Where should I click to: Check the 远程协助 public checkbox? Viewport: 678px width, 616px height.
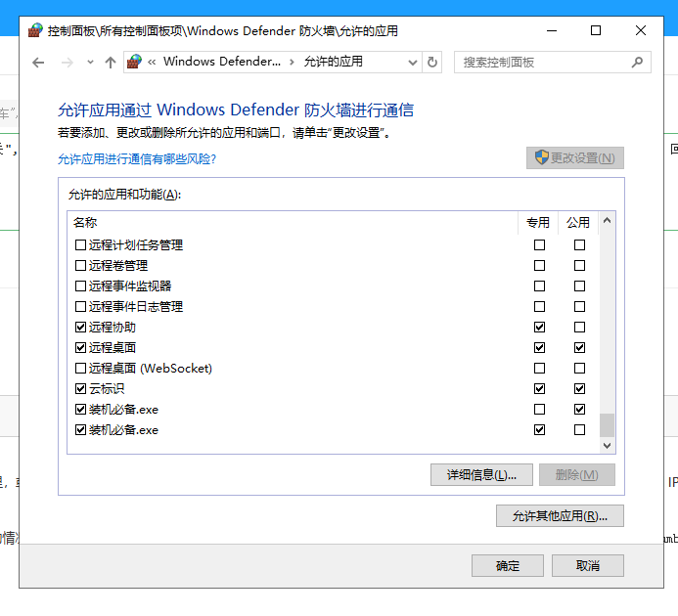pos(579,328)
